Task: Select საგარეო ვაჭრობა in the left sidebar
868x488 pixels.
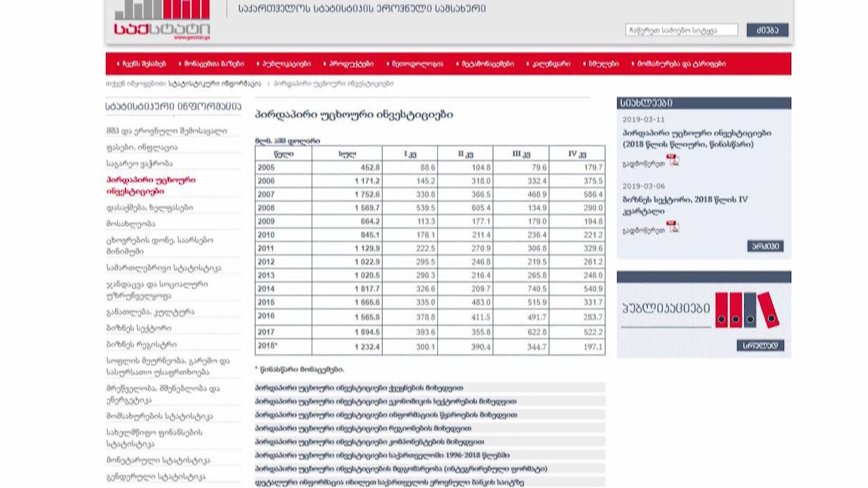Action: [139, 163]
